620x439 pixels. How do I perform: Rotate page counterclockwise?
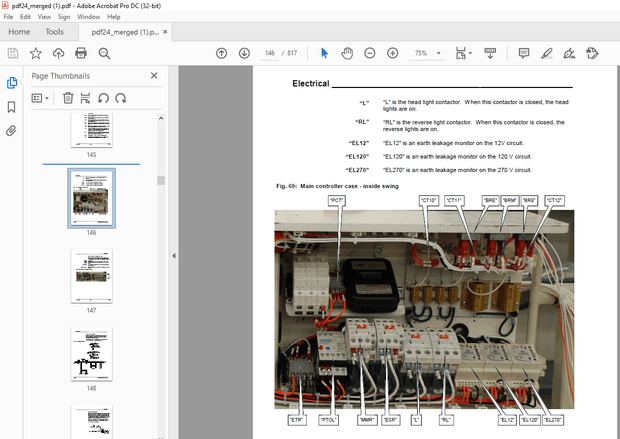(103, 98)
